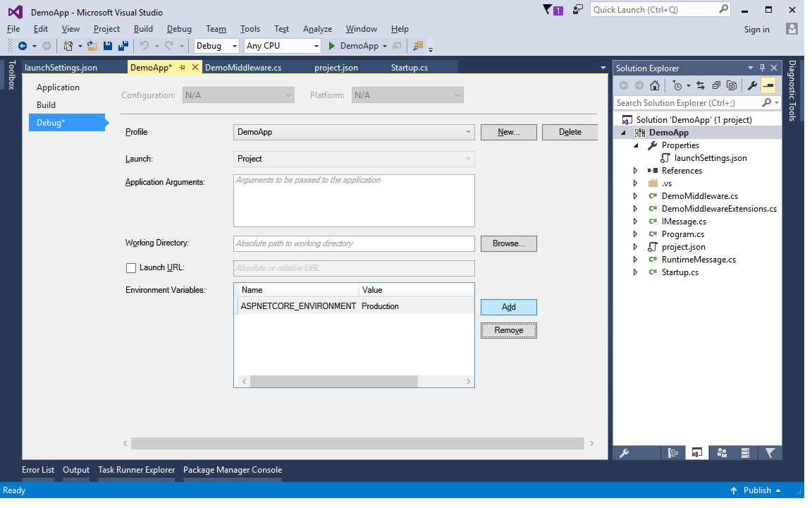Click Browse... for the working directory
The image size is (812, 508).
click(508, 243)
